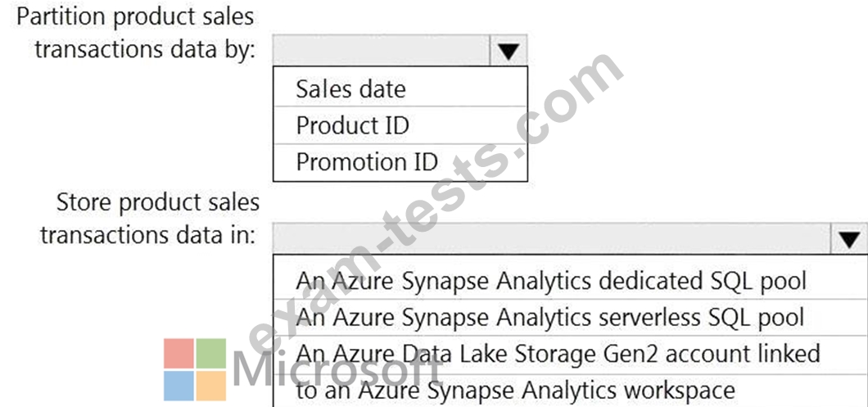This screenshot has height=407, width=868.
Task: Click the Microsoft four-square logo
Action: click(195, 369)
